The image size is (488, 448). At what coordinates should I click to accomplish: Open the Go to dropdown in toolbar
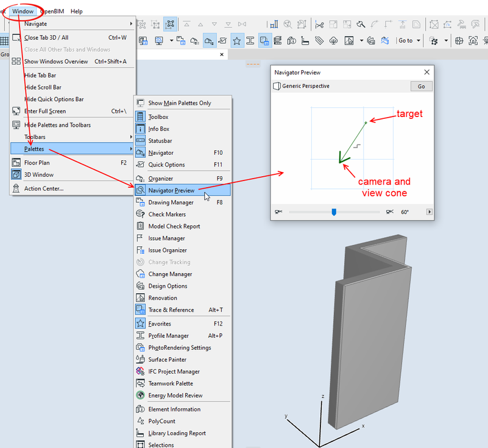click(408, 41)
